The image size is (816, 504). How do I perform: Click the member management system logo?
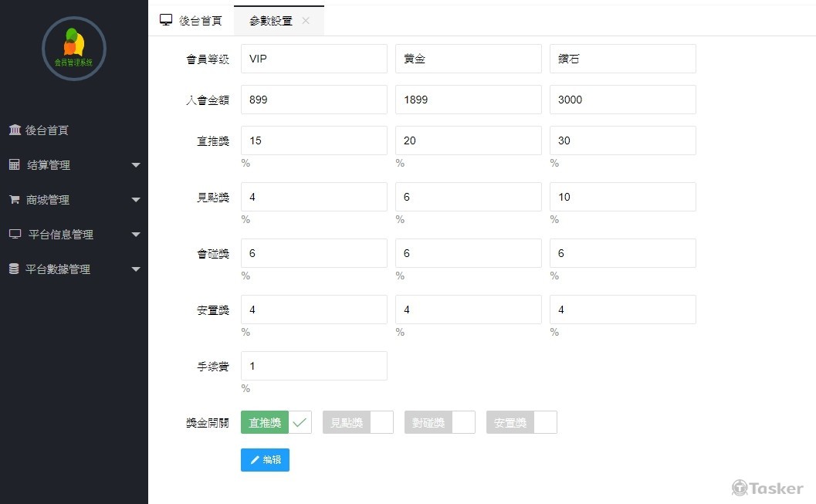pyautogui.click(x=73, y=48)
